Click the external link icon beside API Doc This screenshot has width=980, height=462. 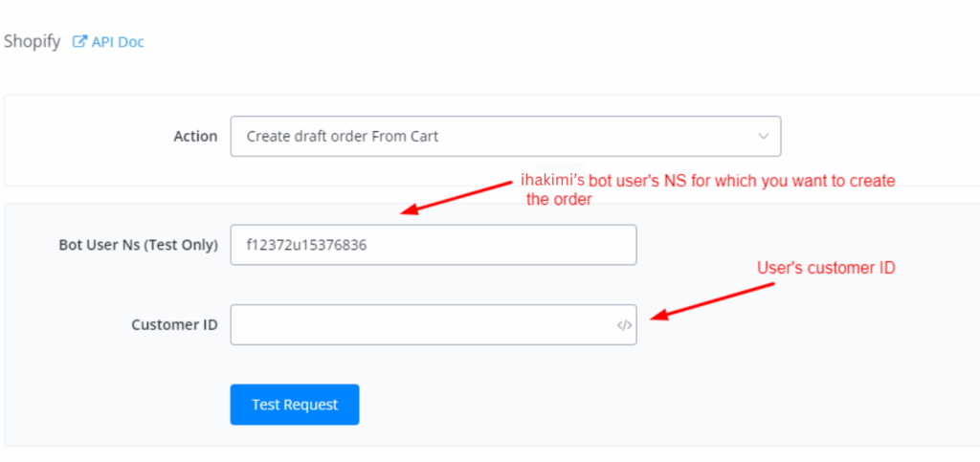pyautogui.click(x=80, y=42)
